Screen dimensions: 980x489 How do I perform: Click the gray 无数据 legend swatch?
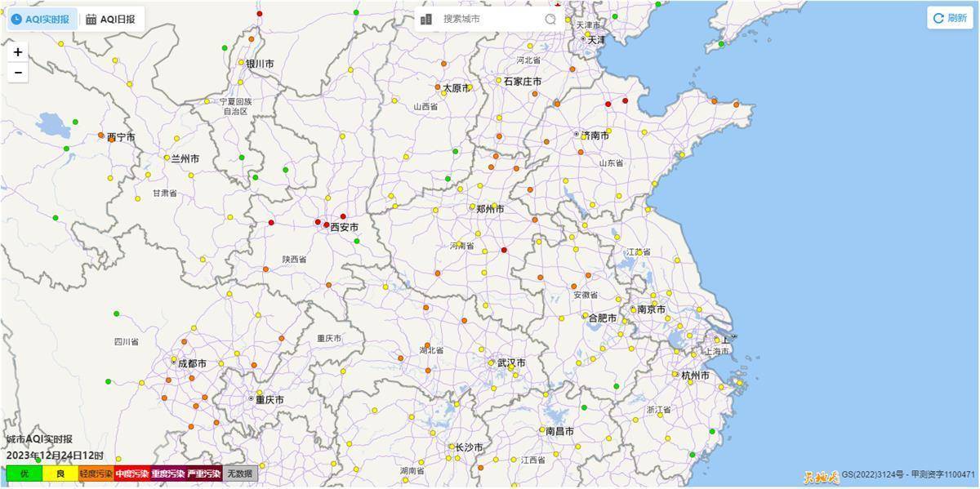point(239,473)
